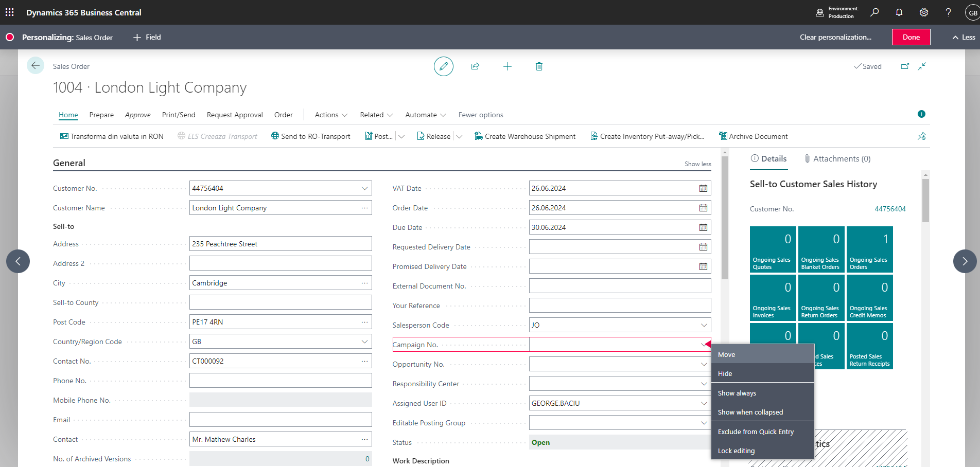Open customer number 44756404 link

pyautogui.click(x=890, y=209)
